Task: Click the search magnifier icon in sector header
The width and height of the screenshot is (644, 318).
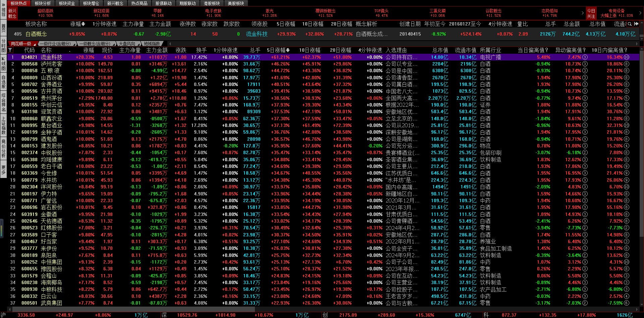Action: click(630, 24)
